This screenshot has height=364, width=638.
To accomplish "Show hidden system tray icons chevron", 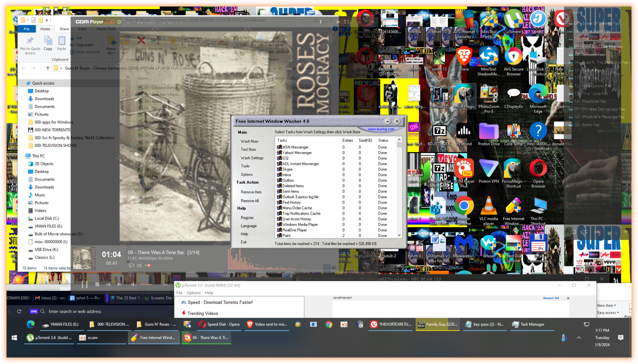I will coord(579,338).
